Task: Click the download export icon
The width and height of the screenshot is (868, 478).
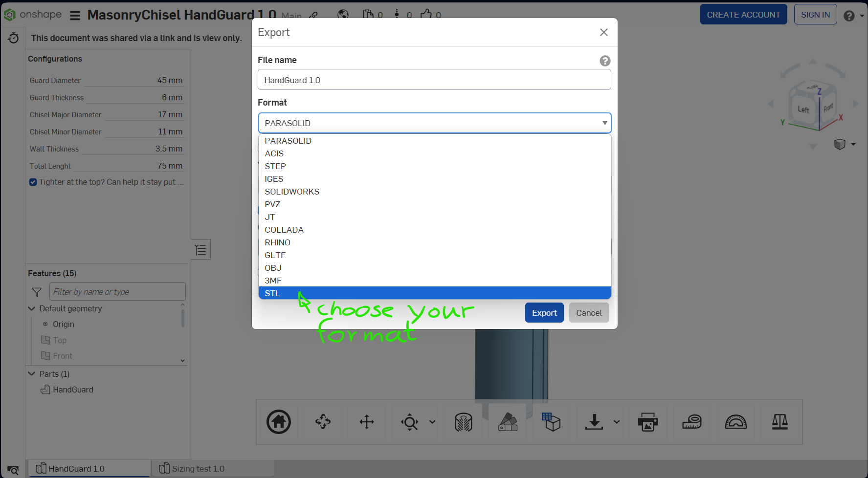Action: pos(594,422)
